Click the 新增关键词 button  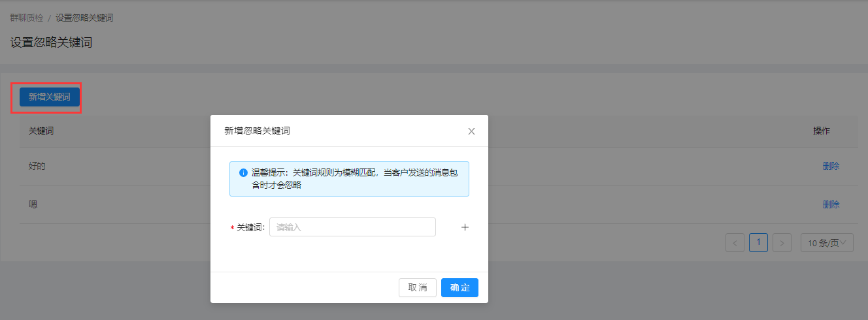(x=50, y=97)
